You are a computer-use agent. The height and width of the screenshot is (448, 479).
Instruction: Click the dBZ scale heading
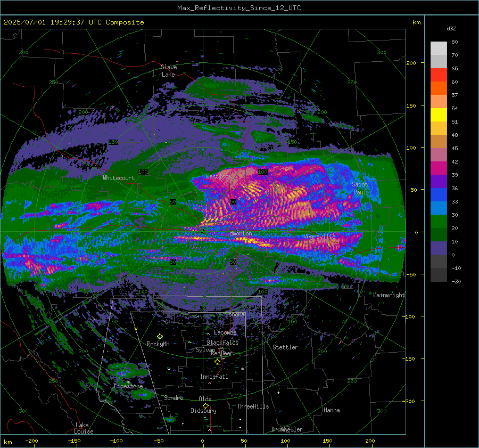pyautogui.click(x=451, y=28)
